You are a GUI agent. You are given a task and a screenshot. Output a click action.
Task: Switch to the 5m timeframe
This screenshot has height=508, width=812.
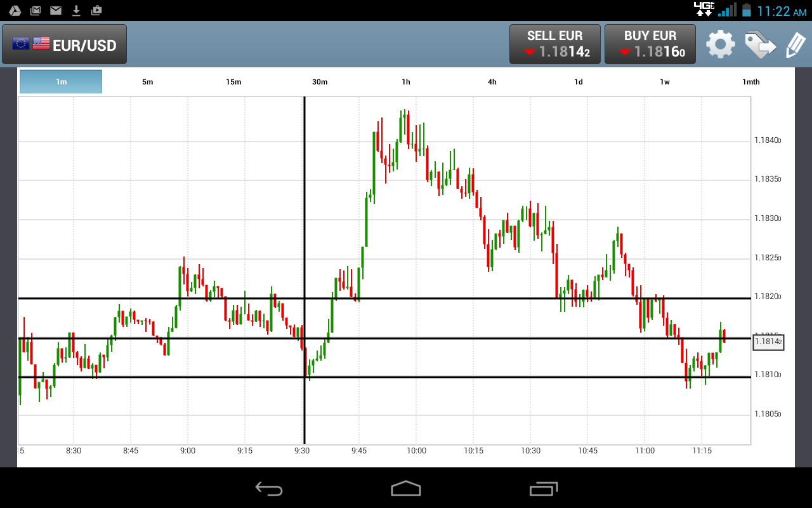(147, 82)
